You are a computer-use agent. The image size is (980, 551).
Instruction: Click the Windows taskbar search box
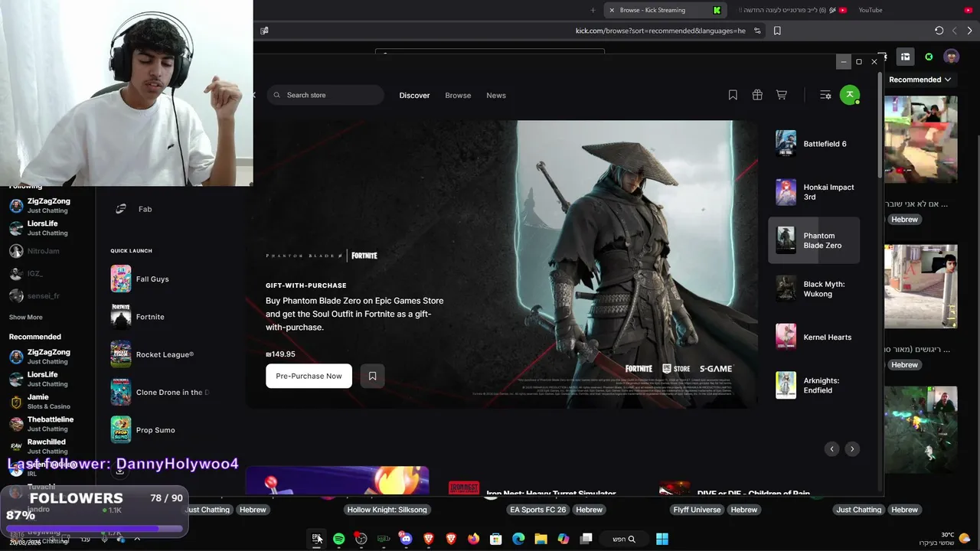(x=624, y=539)
